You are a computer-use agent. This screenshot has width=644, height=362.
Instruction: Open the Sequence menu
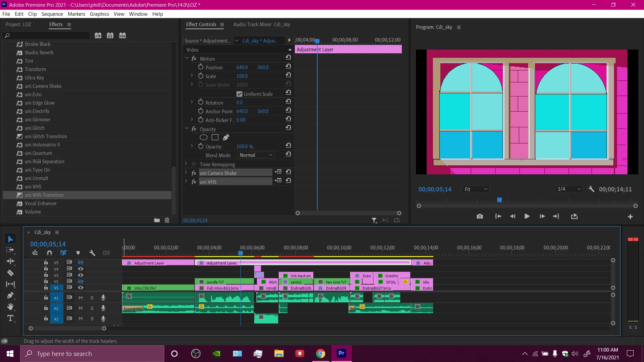coord(52,14)
